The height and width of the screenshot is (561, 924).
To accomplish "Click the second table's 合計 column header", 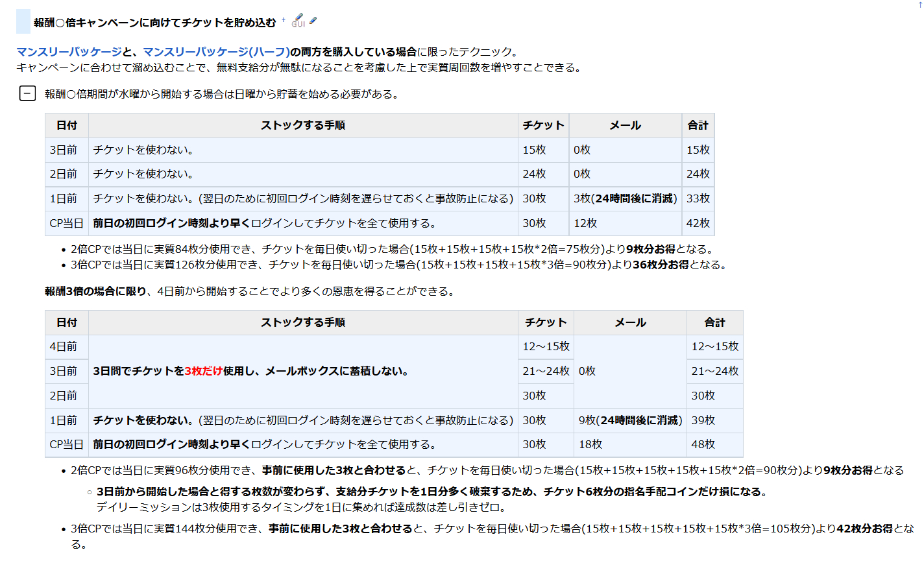I will (x=714, y=322).
